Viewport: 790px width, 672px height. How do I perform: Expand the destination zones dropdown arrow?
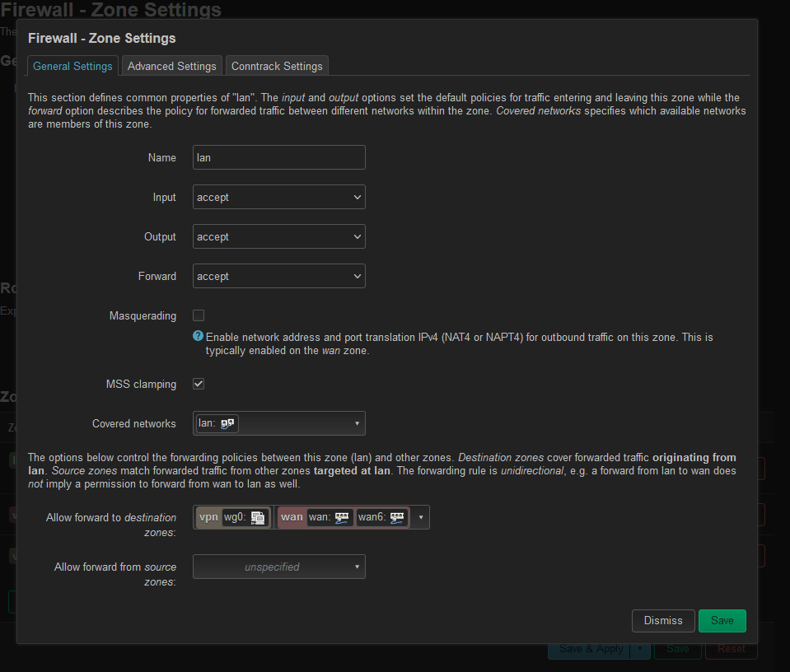pos(421,517)
